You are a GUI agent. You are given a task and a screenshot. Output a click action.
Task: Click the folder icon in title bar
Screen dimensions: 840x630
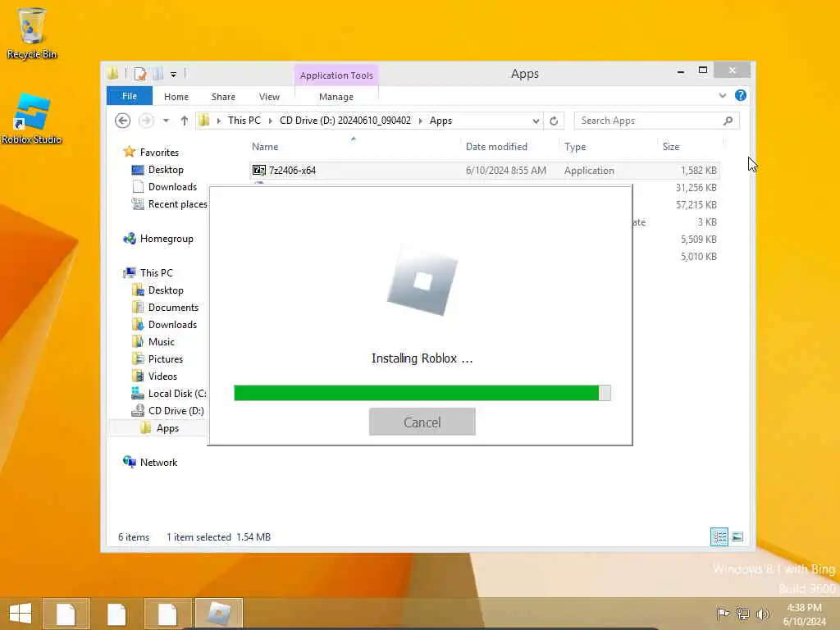[113, 74]
